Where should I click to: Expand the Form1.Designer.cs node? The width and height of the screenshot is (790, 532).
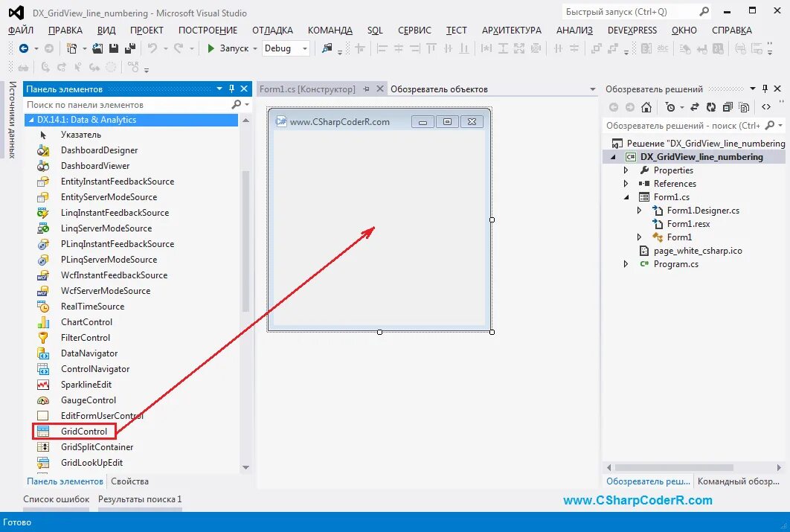pos(639,211)
